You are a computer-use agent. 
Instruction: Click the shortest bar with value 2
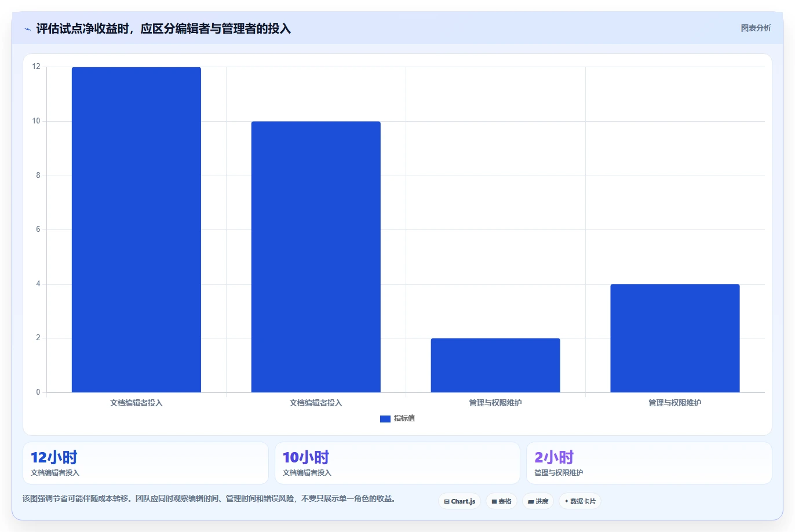coord(495,365)
